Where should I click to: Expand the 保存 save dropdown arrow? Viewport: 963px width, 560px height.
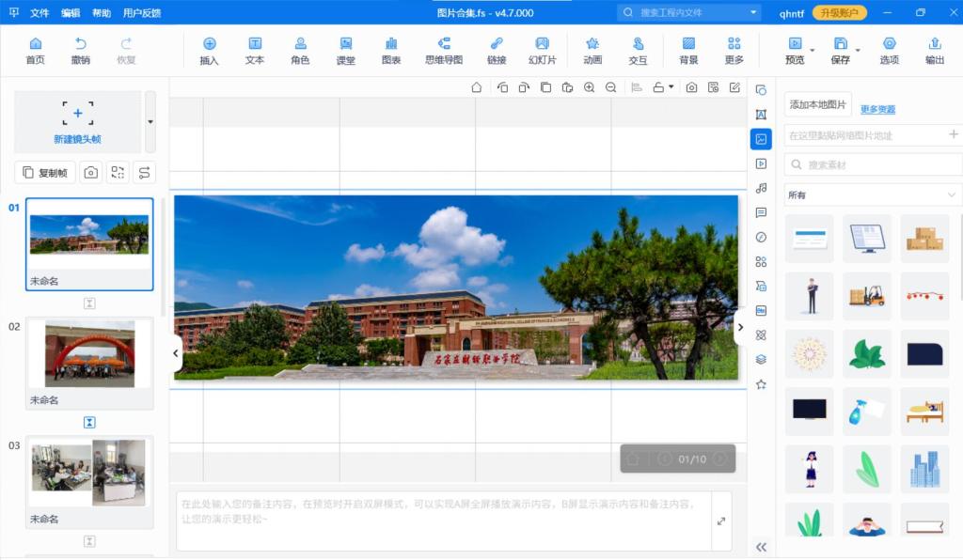point(858,51)
